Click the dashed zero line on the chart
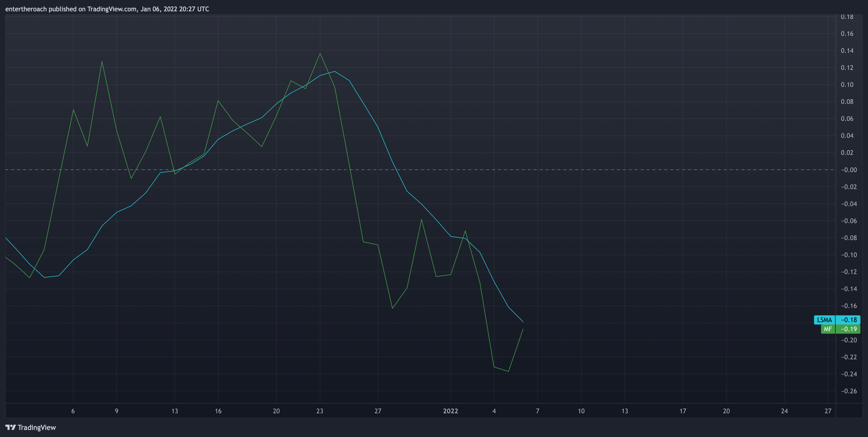The image size is (868, 437). (420, 170)
